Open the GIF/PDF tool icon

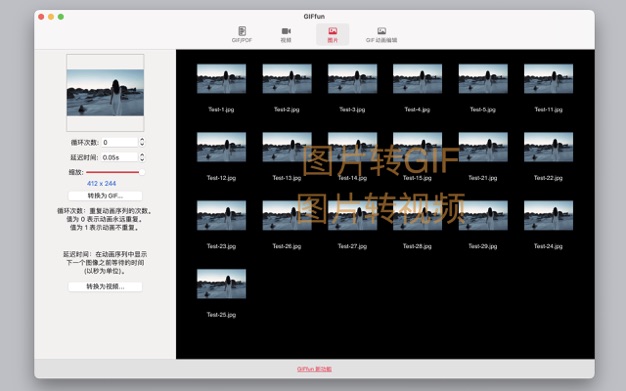(x=242, y=31)
